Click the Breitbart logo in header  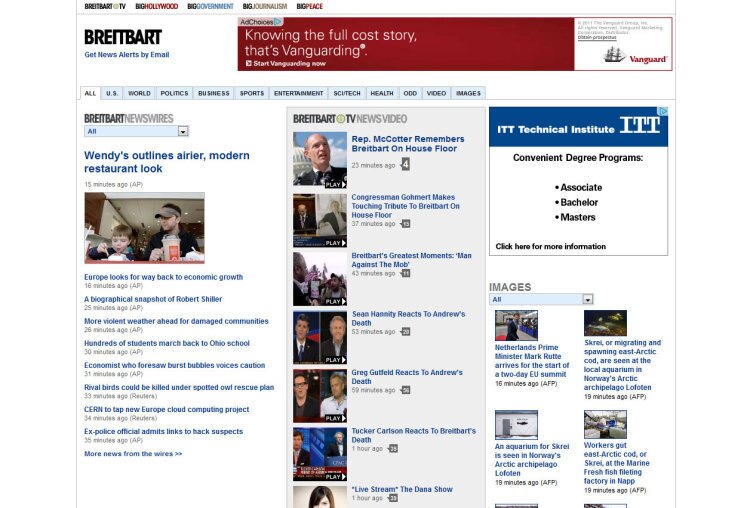122,37
